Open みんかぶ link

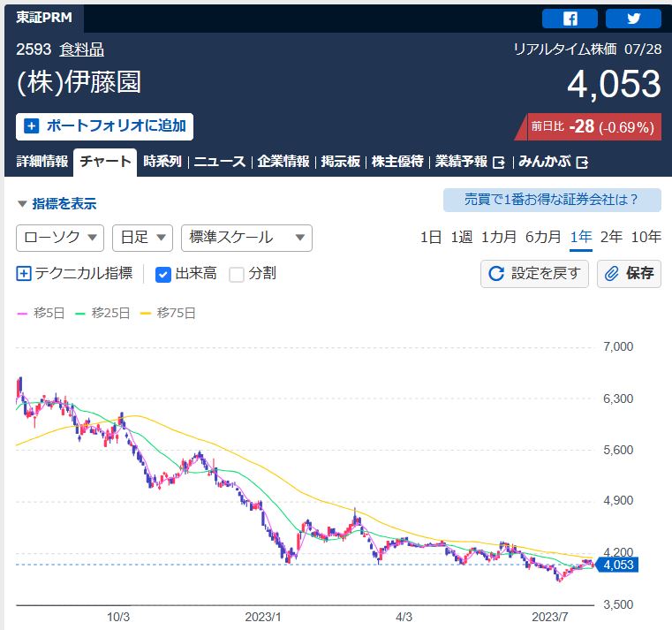tap(545, 162)
